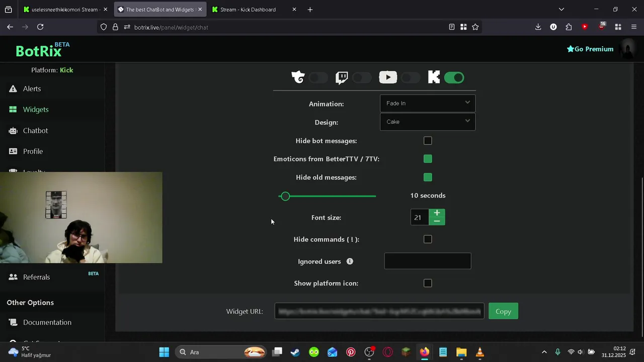Copy the widget URL

[x=503, y=311]
